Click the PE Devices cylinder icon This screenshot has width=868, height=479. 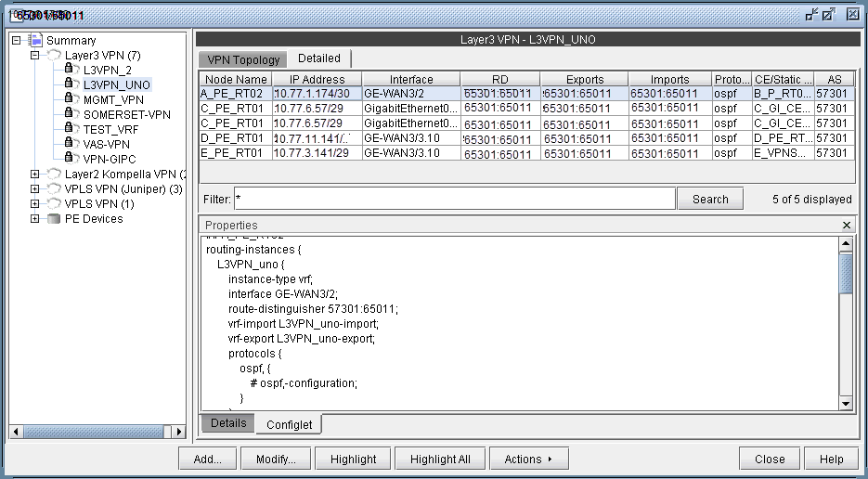pos(53,219)
